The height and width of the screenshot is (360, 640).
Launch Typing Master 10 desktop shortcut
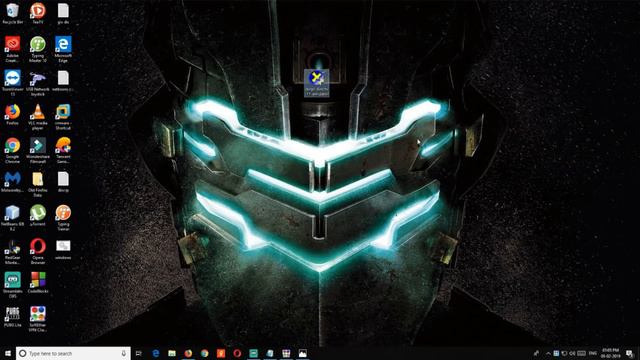[38, 49]
